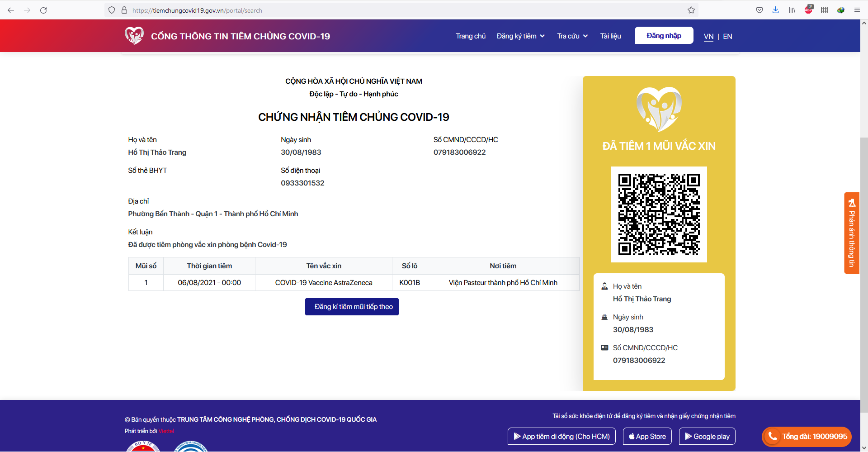Click the Nơi tiêm column header

(503, 266)
